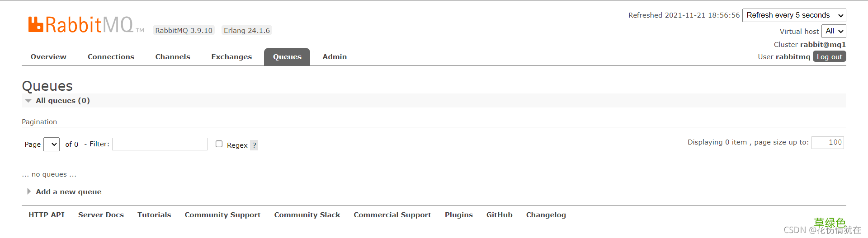Open the Tutorials footer link
This screenshot has height=238, width=868.
coord(154,215)
